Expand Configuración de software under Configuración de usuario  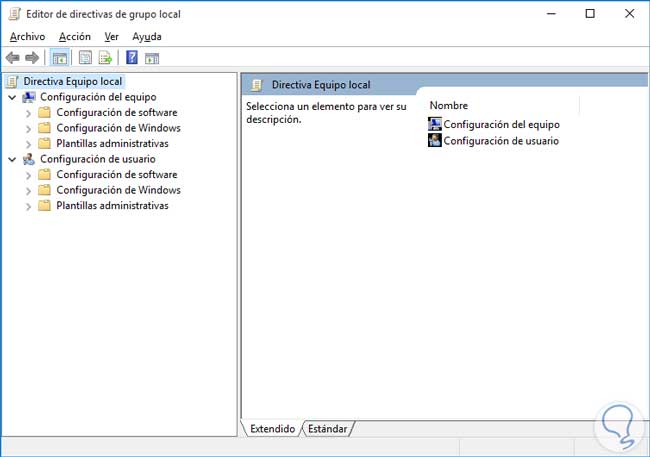(28, 175)
